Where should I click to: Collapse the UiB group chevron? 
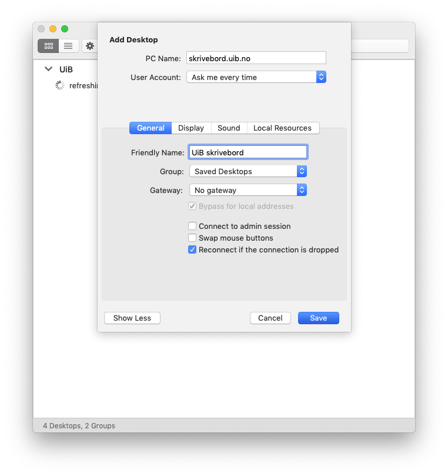pos(48,69)
